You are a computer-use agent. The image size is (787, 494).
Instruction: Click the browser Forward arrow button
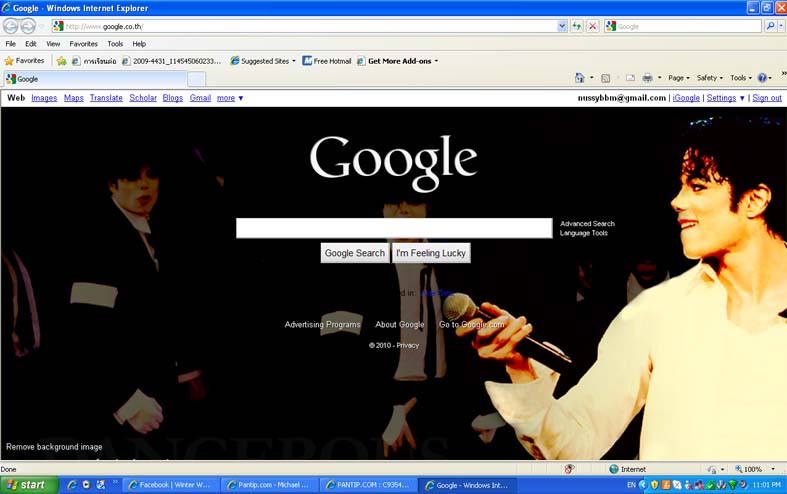(x=28, y=26)
